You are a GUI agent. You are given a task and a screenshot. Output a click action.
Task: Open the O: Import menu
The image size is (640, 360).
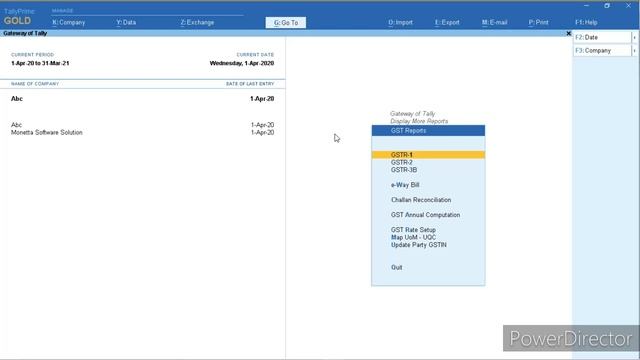coord(400,22)
